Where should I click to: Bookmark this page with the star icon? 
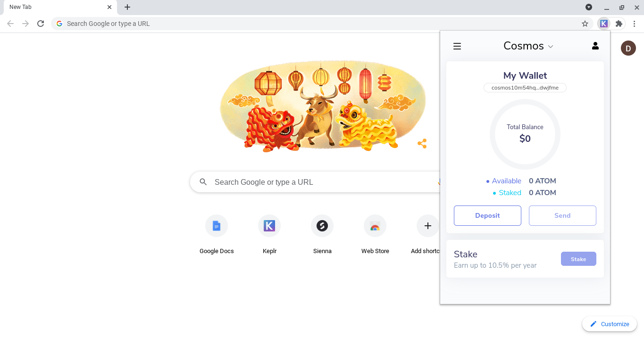(585, 24)
